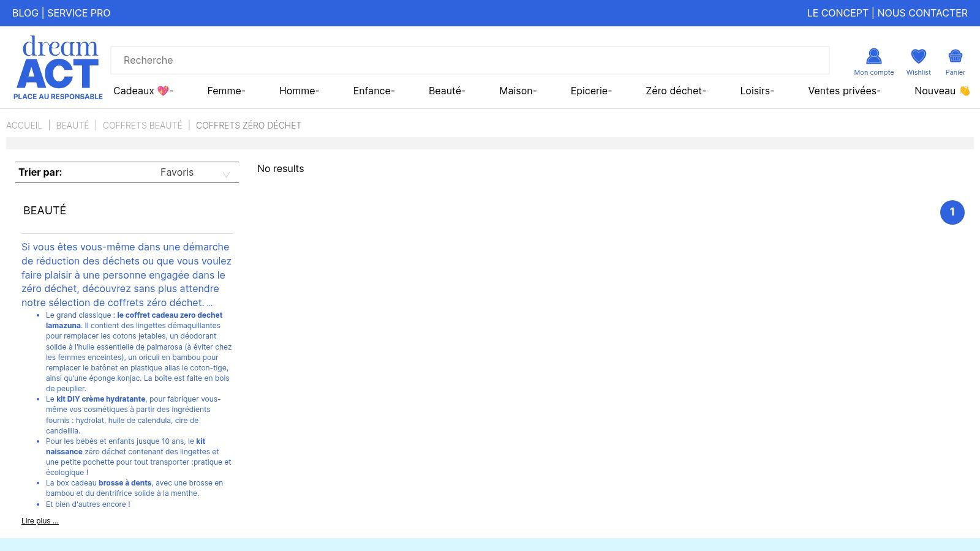This screenshot has height=551, width=980.
Task: Open the Mon compte user icon
Action: (873, 57)
